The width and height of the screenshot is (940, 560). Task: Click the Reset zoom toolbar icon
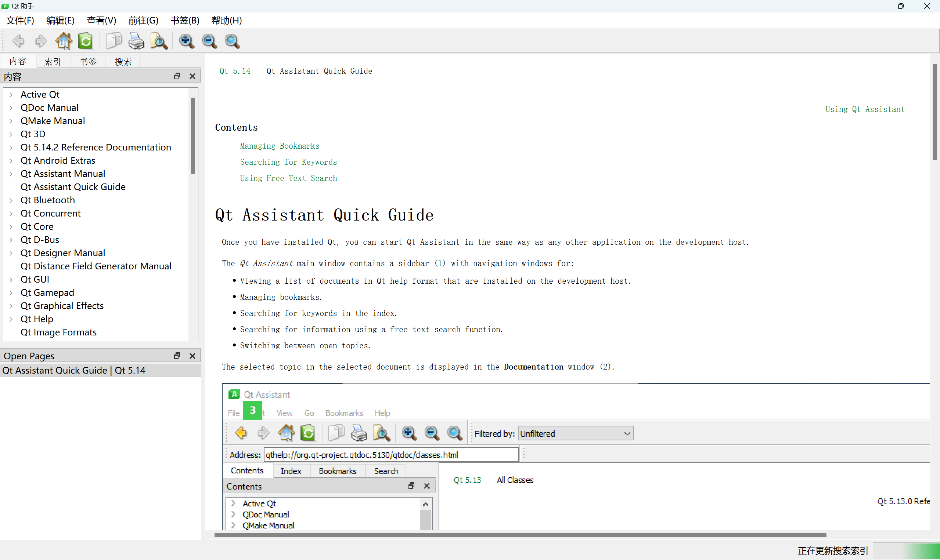tap(232, 41)
